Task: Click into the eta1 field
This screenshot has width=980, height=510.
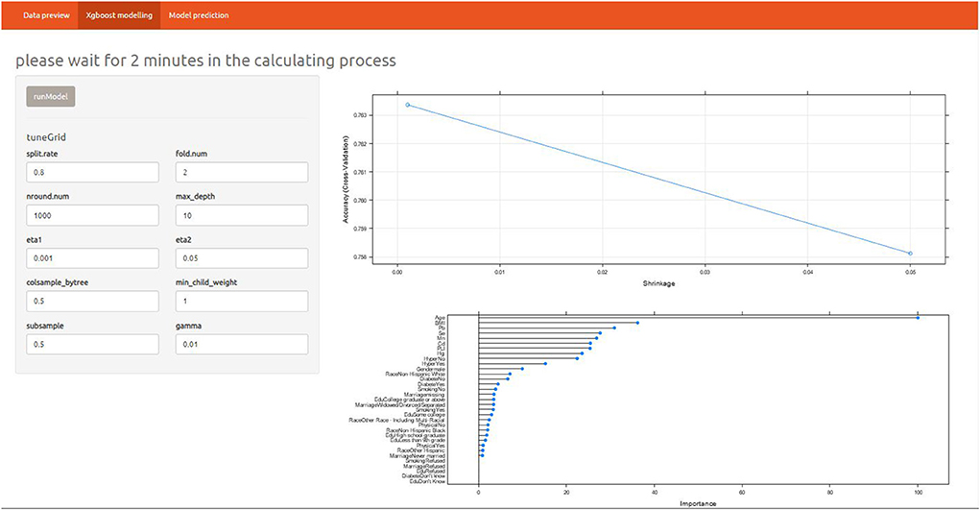Action: pos(92,257)
